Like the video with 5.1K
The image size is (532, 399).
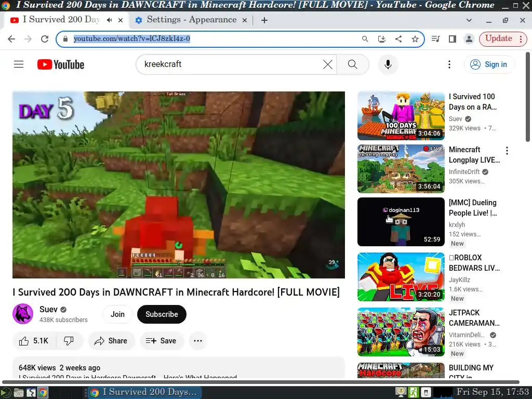[x=34, y=341]
